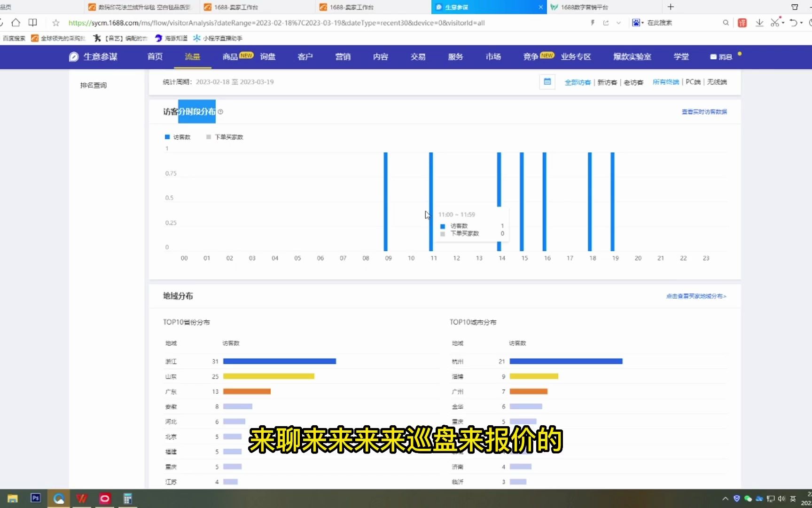Open the scissors screenshot tool
812x508 pixels.
pyautogui.click(x=775, y=23)
